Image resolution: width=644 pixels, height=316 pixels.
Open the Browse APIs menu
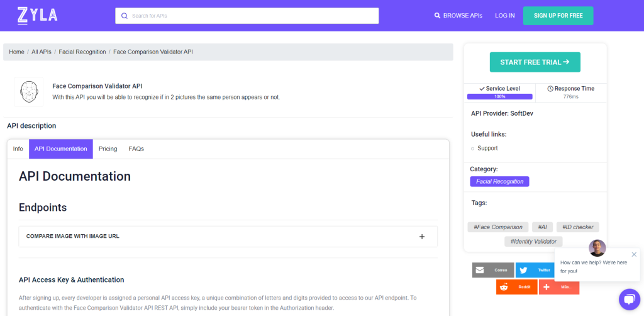click(458, 16)
